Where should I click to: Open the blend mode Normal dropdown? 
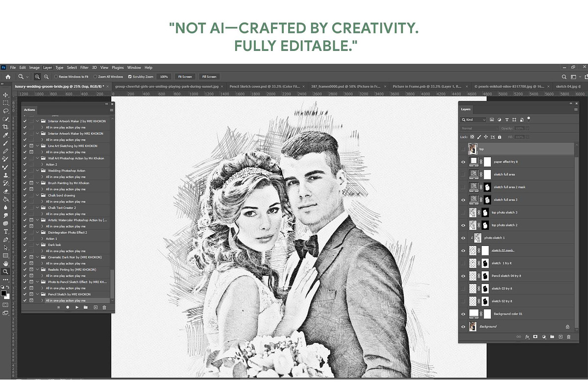[x=479, y=128]
